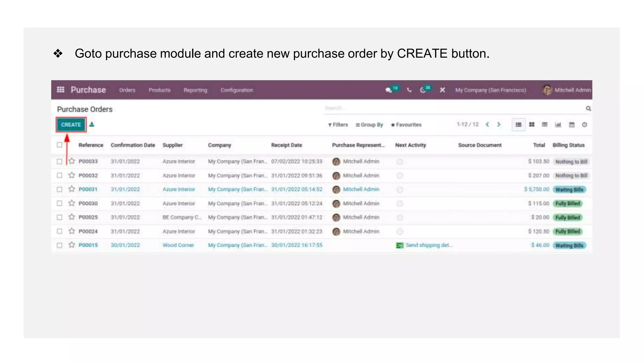The width and height of the screenshot is (644, 362).
Task: Check the box for P00025
Action: point(59,217)
